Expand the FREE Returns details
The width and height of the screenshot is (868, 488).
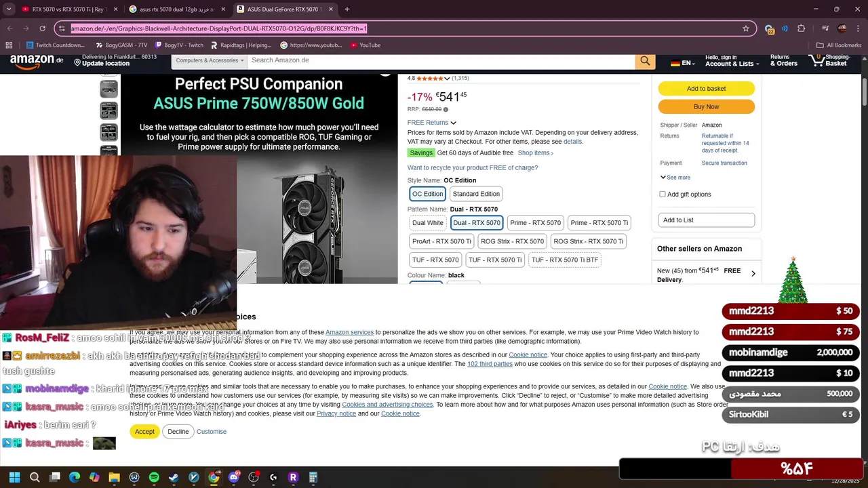[x=431, y=123]
